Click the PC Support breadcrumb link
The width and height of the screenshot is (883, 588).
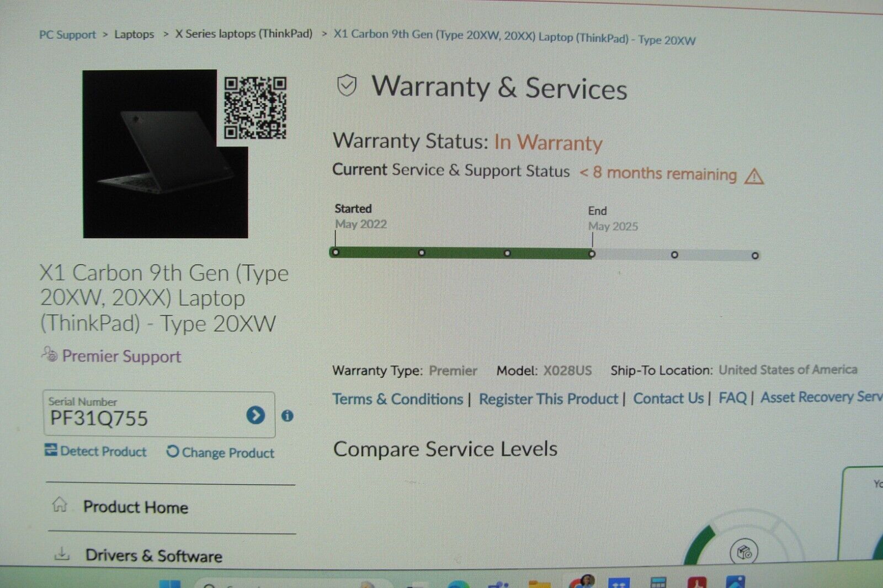click(x=67, y=34)
